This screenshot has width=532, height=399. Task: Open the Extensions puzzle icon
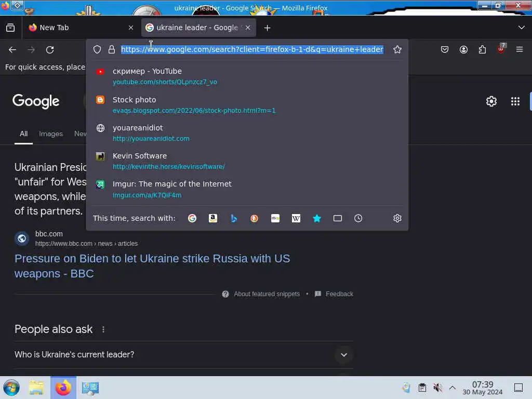click(482, 49)
